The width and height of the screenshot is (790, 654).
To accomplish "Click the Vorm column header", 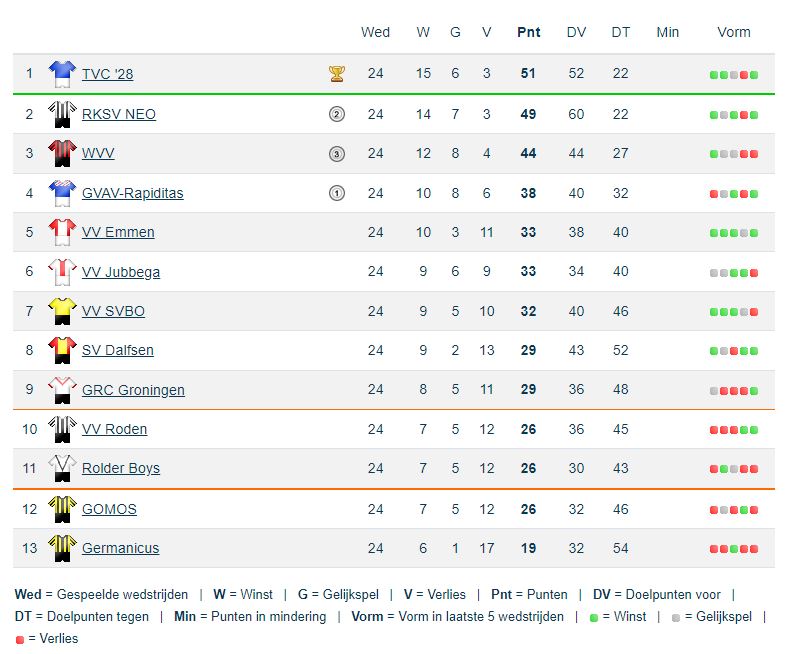I will tap(734, 32).
